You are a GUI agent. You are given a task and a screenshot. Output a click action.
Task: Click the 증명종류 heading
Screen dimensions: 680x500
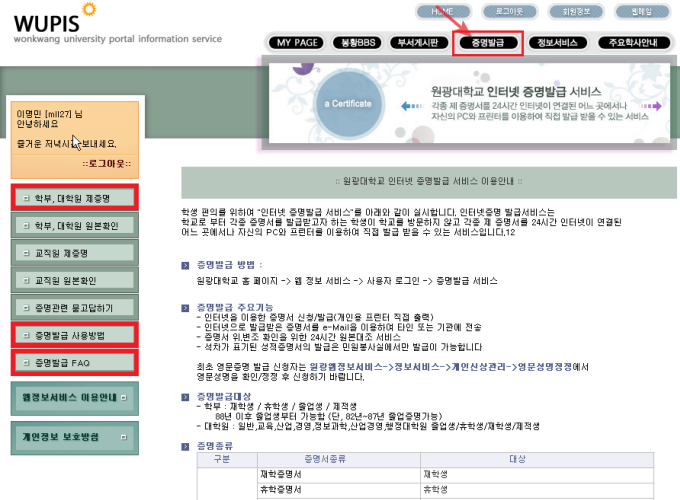click(215, 446)
